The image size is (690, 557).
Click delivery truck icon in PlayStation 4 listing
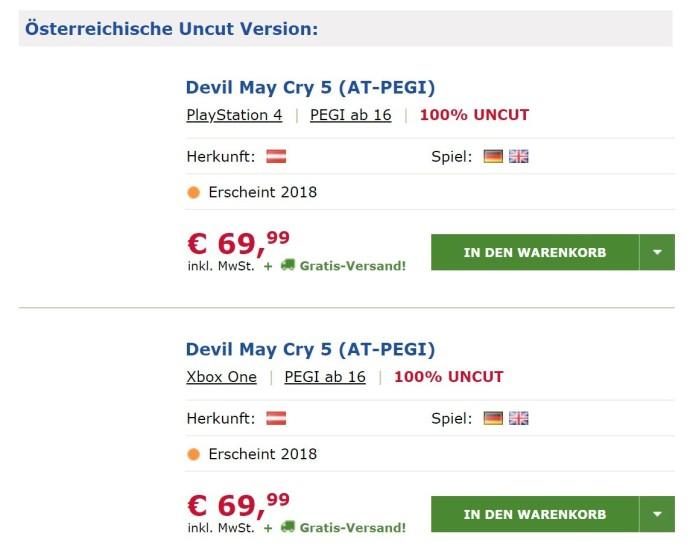point(288,265)
